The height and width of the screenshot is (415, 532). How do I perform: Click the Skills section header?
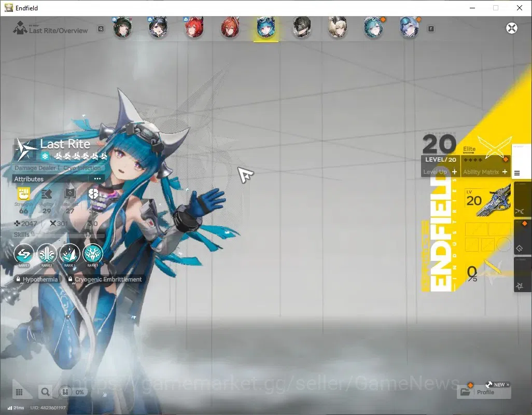click(x=21, y=234)
